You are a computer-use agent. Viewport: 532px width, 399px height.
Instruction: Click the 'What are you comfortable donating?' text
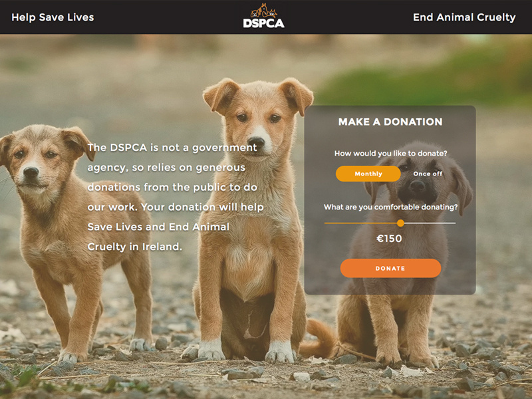[x=390, y=207]
